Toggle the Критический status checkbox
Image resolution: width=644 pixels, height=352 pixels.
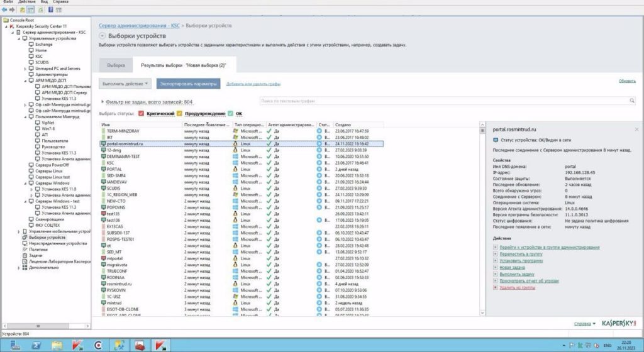coord(141,113)
